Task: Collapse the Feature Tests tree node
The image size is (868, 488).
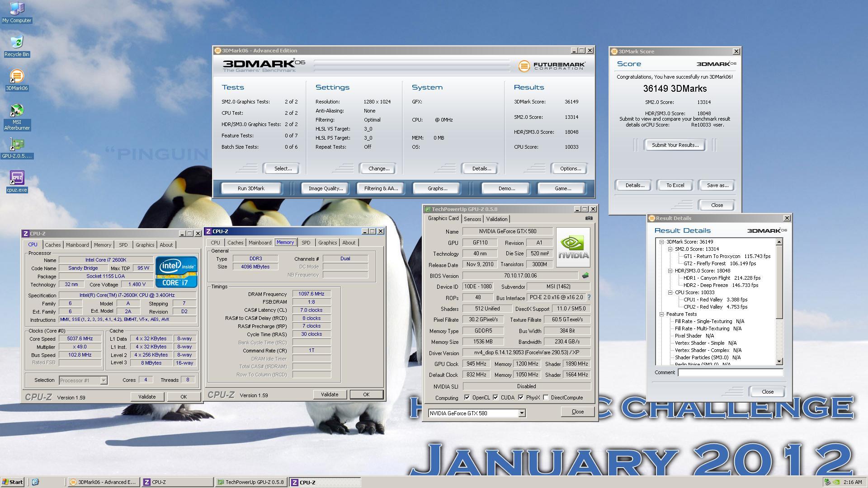Action: coord(661,314)
